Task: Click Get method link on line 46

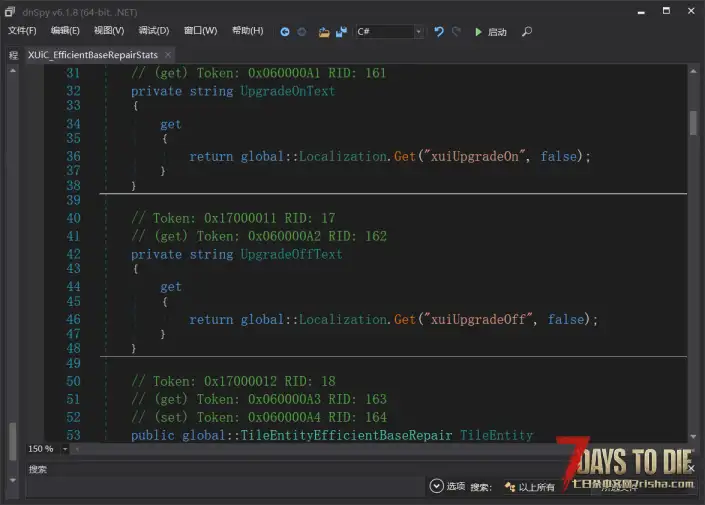Action: [x=405, y=319]
